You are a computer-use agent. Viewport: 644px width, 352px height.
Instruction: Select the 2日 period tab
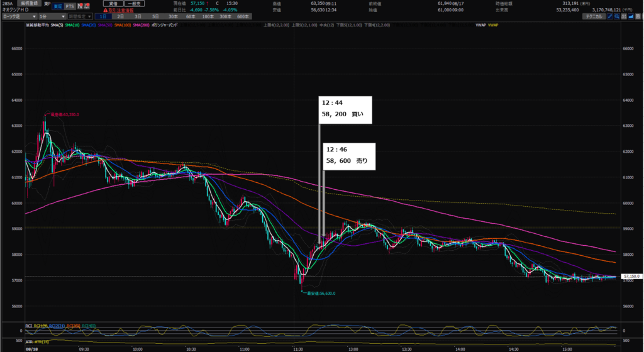click(x=120, y=16)
